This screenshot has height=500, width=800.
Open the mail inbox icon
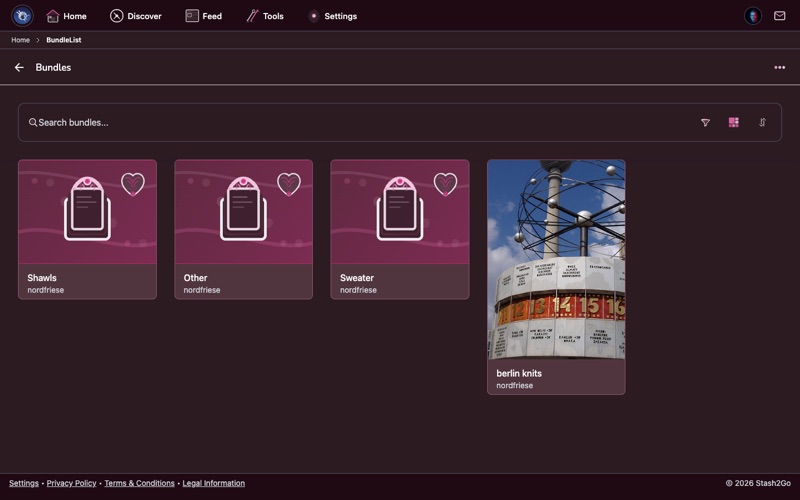(779, 16)
